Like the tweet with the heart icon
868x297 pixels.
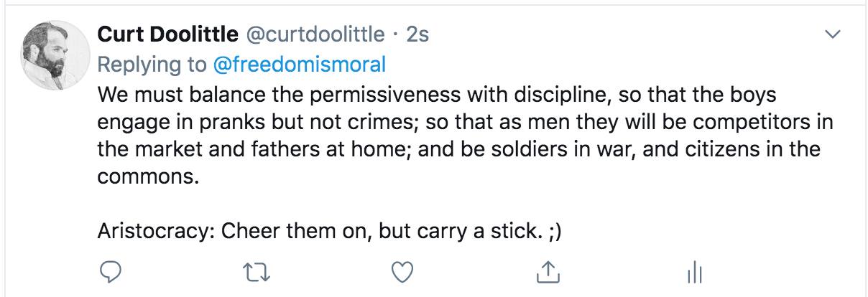click(x=405, y=271)
